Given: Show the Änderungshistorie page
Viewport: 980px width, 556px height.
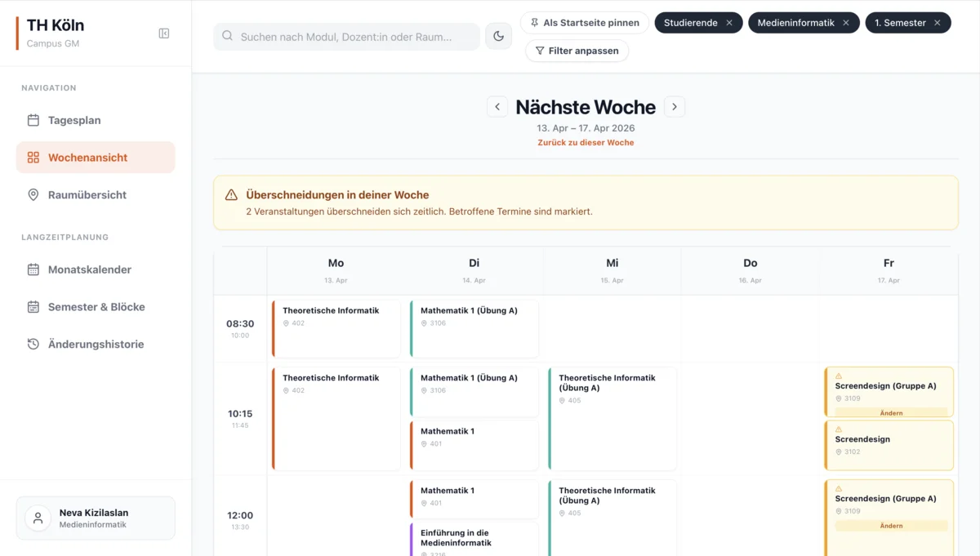Looking at the screenshot, I should 96,345.
